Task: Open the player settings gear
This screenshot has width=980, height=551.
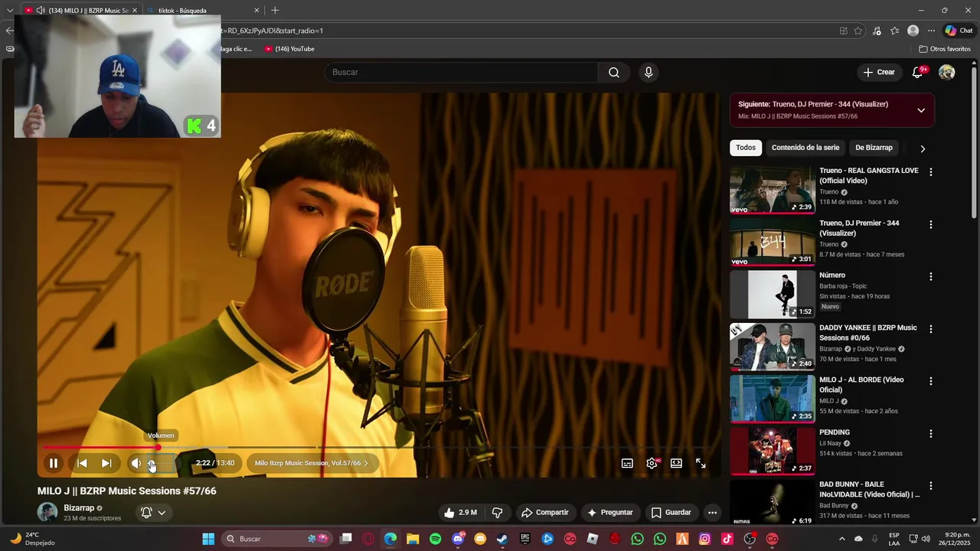Action: coord(652,463)
